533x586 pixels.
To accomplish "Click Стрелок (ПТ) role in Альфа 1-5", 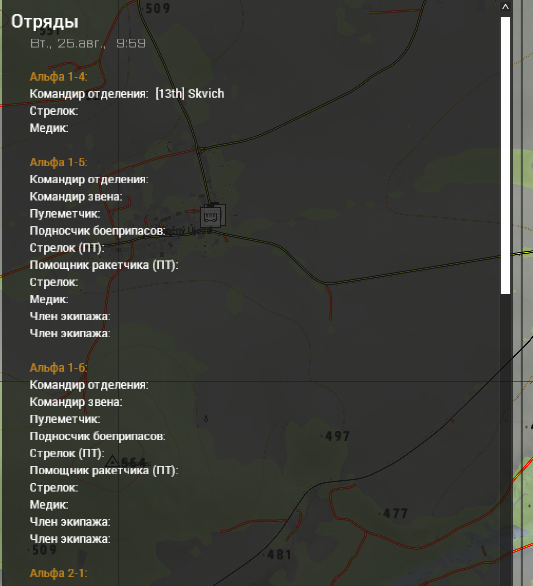I will tap(67, 248).
